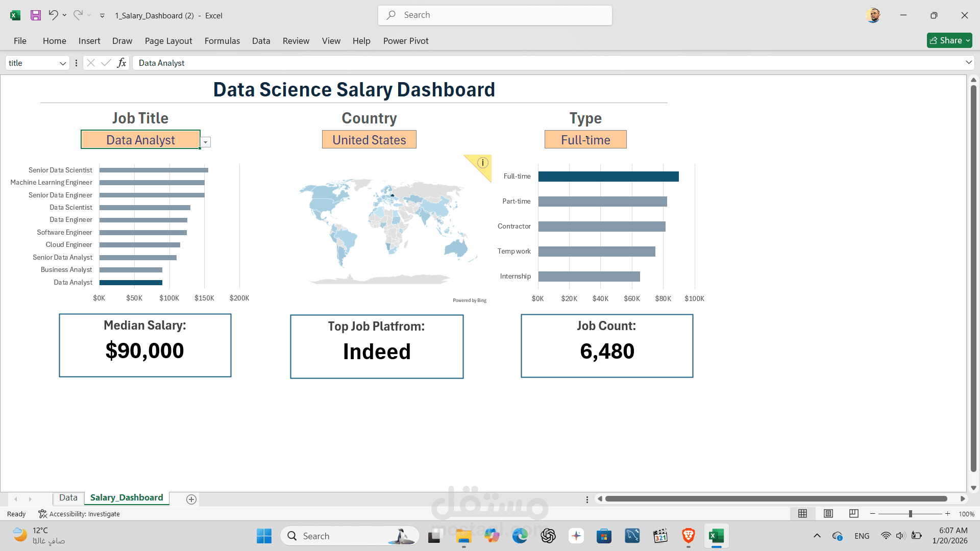Click the Undo arrow icon

coord(53,15)
